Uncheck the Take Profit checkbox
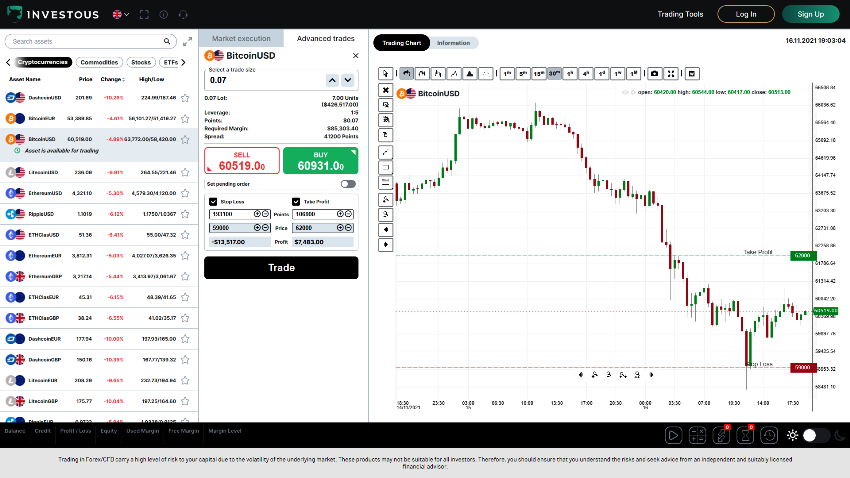 (x=296, y=202)
